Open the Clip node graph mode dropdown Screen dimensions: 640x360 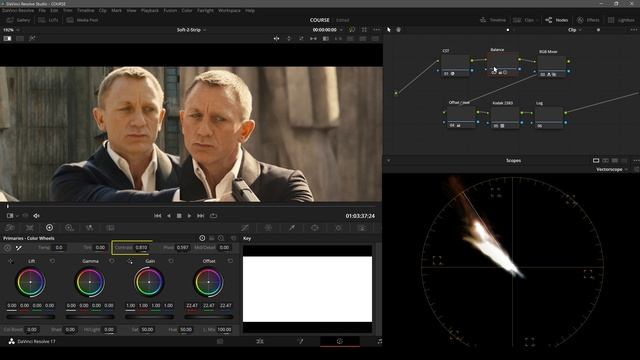pos(574,30)
